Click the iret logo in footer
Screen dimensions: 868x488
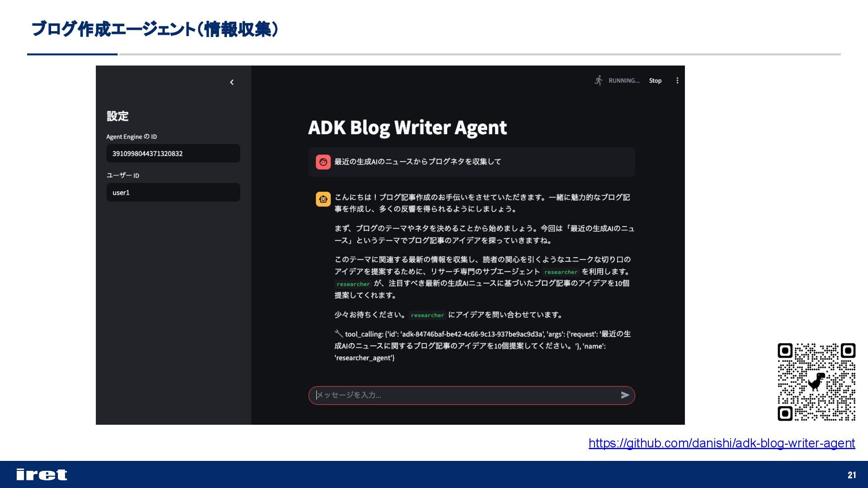click(x=42, y=474)
